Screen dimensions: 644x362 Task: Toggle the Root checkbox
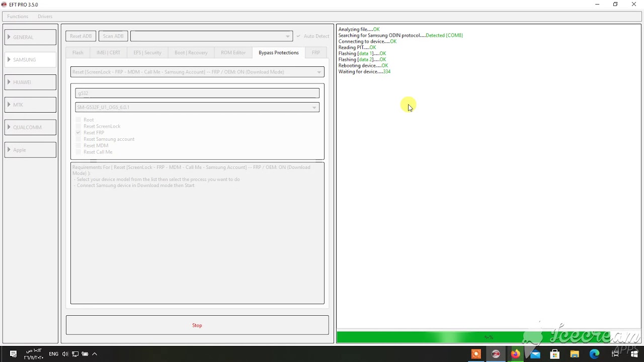pos(78,120)
